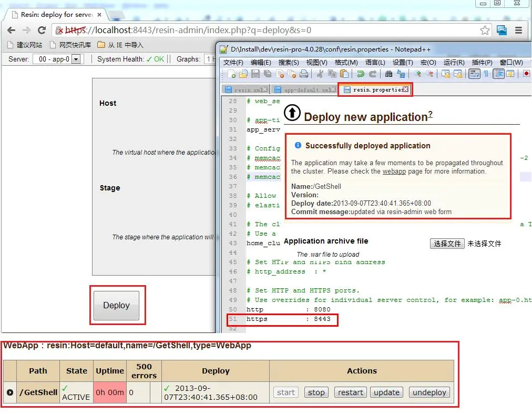Click the green Undo arrow in Notepad++
This screenshot has width=532, height=414.
[x=361, y=74]
